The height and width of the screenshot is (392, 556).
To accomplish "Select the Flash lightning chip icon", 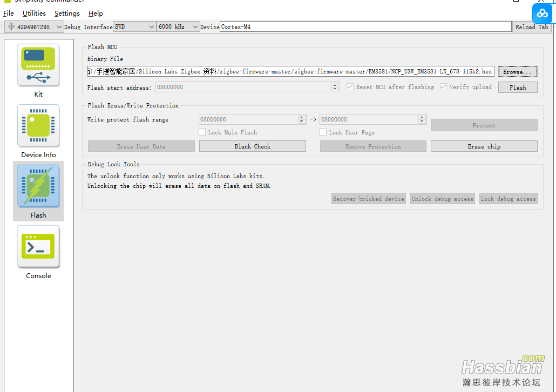I will (38, 186).
